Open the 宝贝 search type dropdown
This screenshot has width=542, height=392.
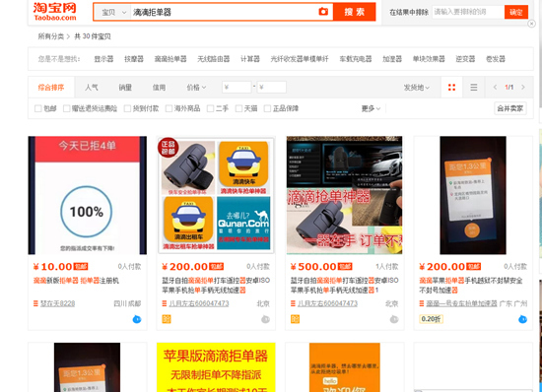coord(113,13)
